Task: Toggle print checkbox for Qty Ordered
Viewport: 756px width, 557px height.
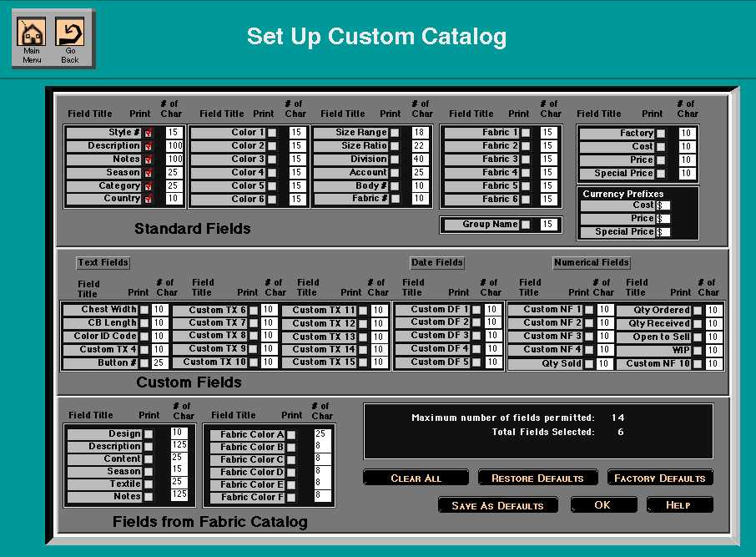Action: (x=698, y=311)
